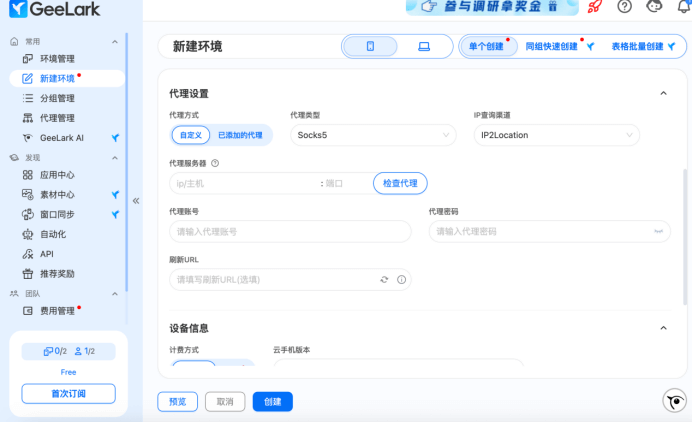Click the blue 创建 button
Viewport: 692px width, 422px height.
pyautogui.click(x=272, y=401)
